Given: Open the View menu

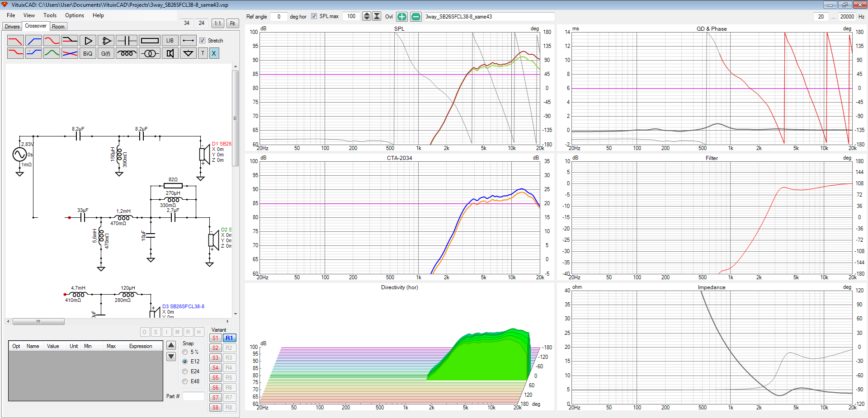Looking at the screenshot, I should 29,15.
